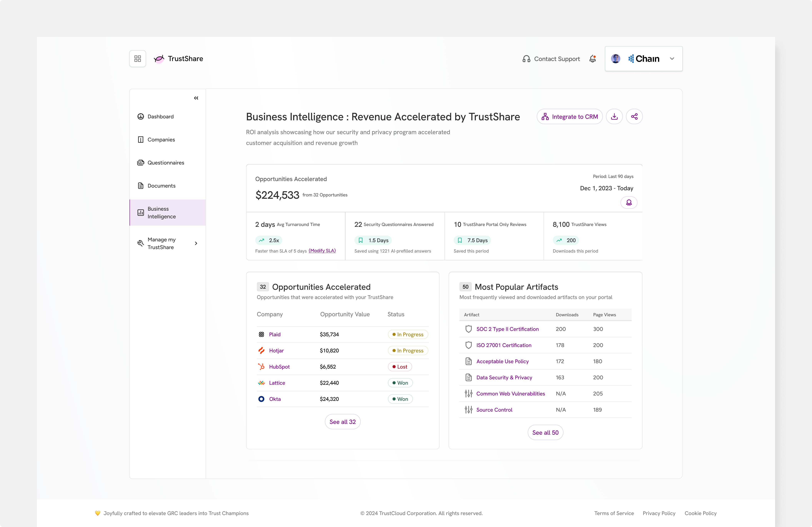
Task: Click the TrustShare logo
Action: point(178,59)
